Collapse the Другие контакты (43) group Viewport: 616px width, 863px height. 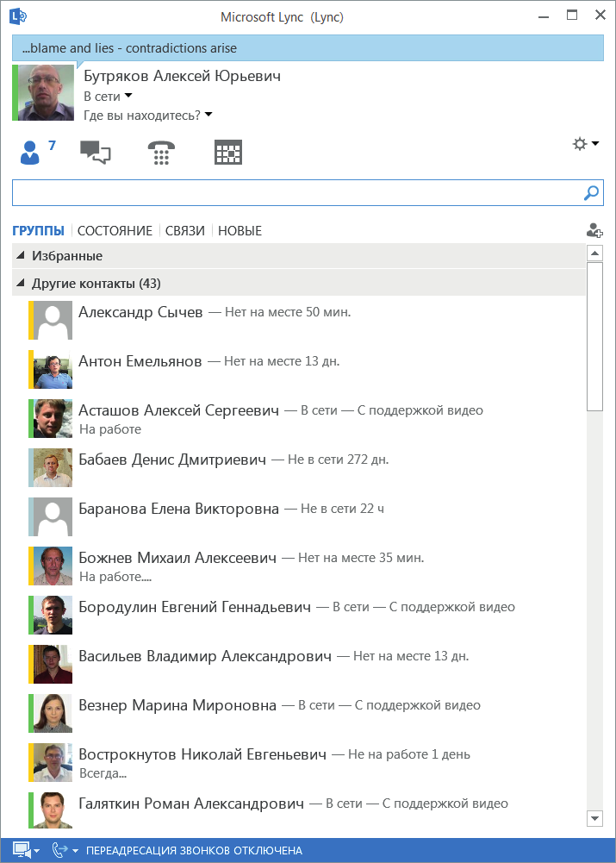[x=21, y=283]
